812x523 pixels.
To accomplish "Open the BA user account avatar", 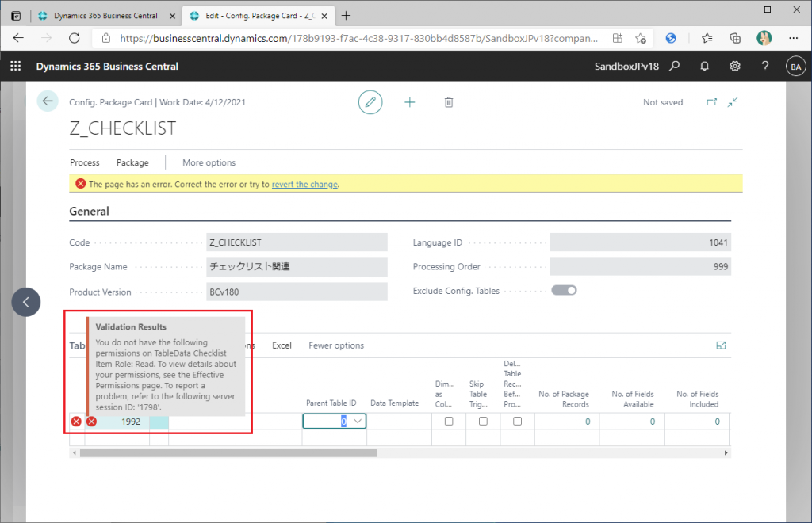I will click(x=796, y=67).
